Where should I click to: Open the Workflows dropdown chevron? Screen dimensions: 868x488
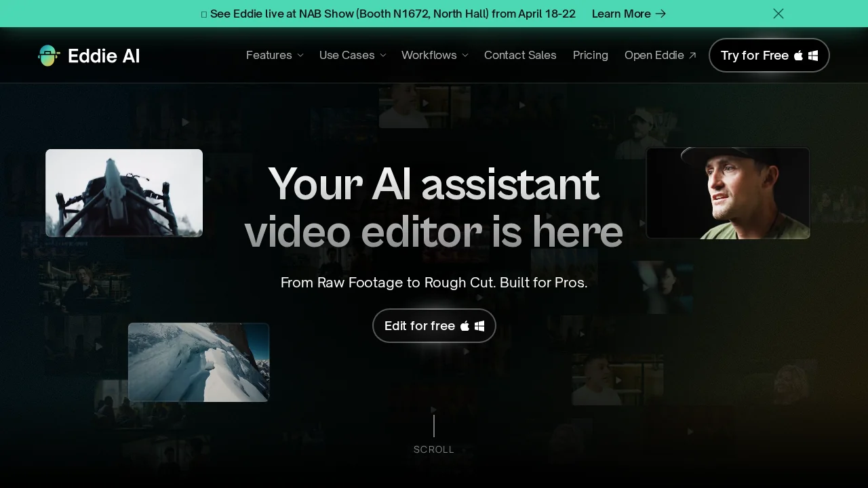tap(465, 56)
